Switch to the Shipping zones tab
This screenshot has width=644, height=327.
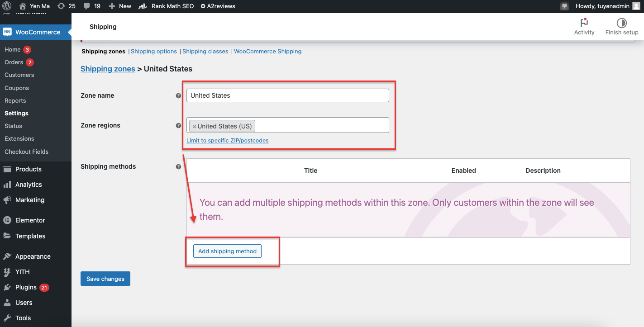point(104,51)
